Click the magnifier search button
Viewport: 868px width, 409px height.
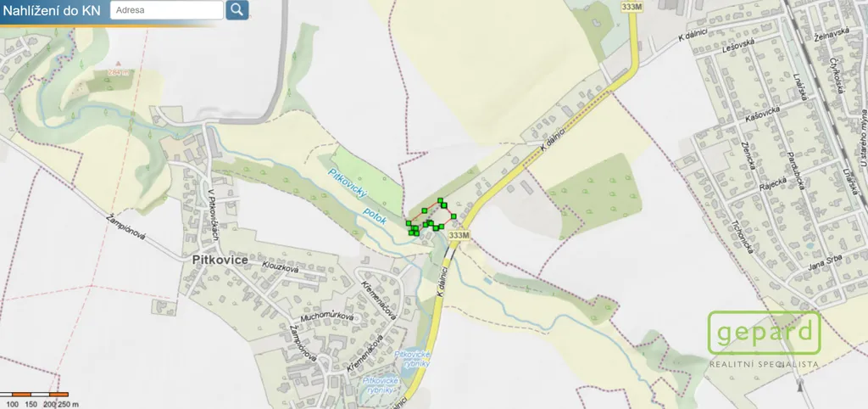[x=237, y=10]
